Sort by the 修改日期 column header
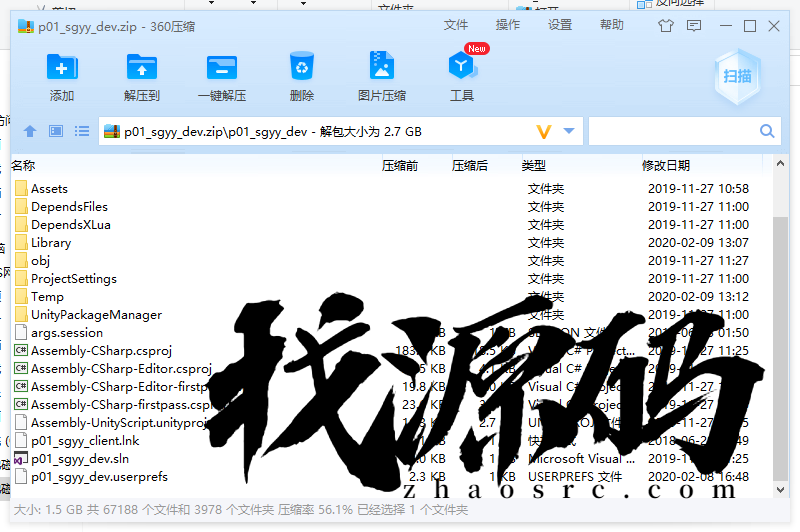This screenshot has width=800, height=532. [x=666, y=165]
